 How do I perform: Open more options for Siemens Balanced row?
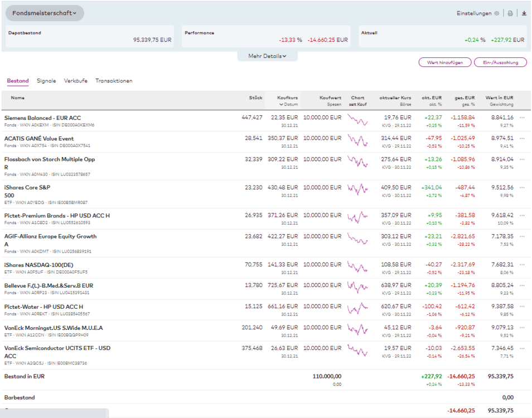point(522,118)
